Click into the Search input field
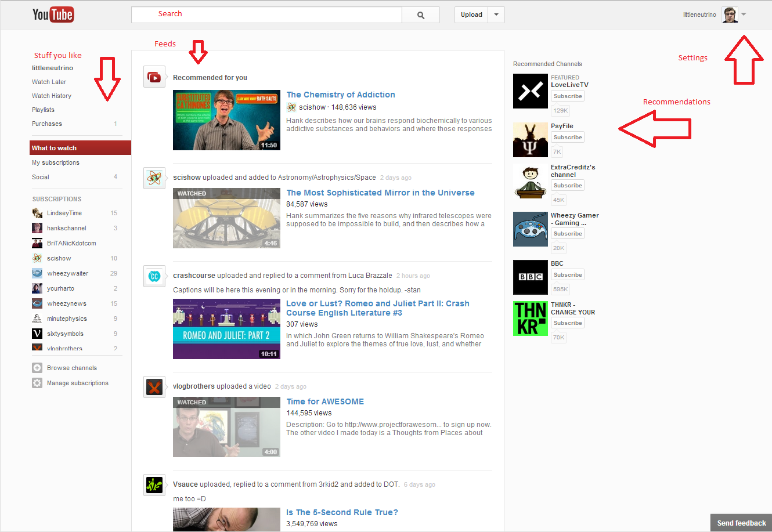Image resolution: width=772 pixels, height=532 pixels. point(266,15)
